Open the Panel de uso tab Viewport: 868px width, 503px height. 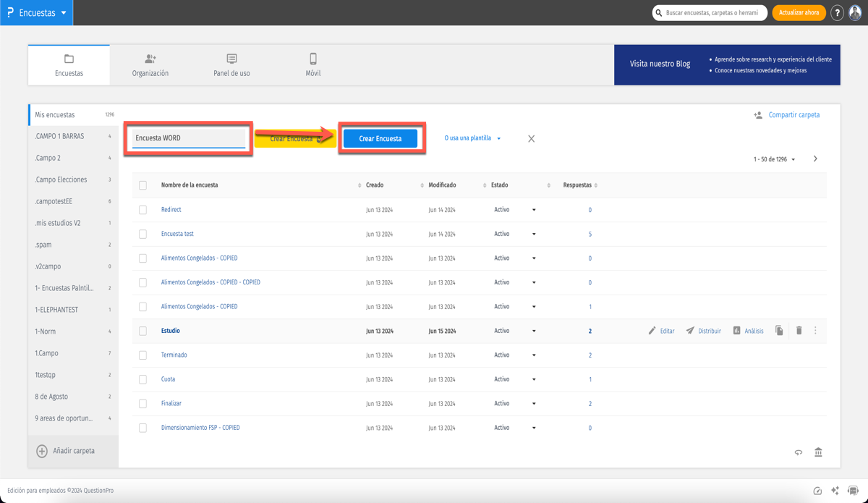pos(231,65)
